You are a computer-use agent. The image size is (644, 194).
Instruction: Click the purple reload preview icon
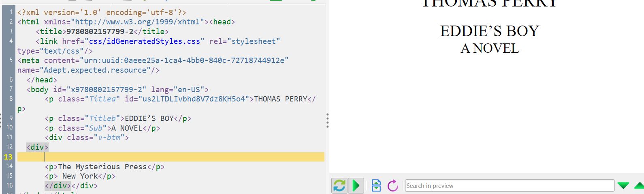click(393, 185)
